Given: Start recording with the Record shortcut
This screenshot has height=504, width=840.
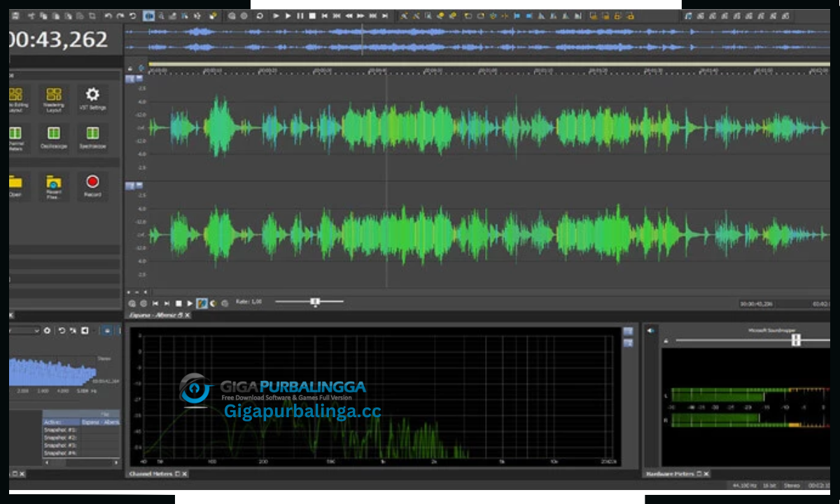Looking at the screenshot, I should 92,185.
